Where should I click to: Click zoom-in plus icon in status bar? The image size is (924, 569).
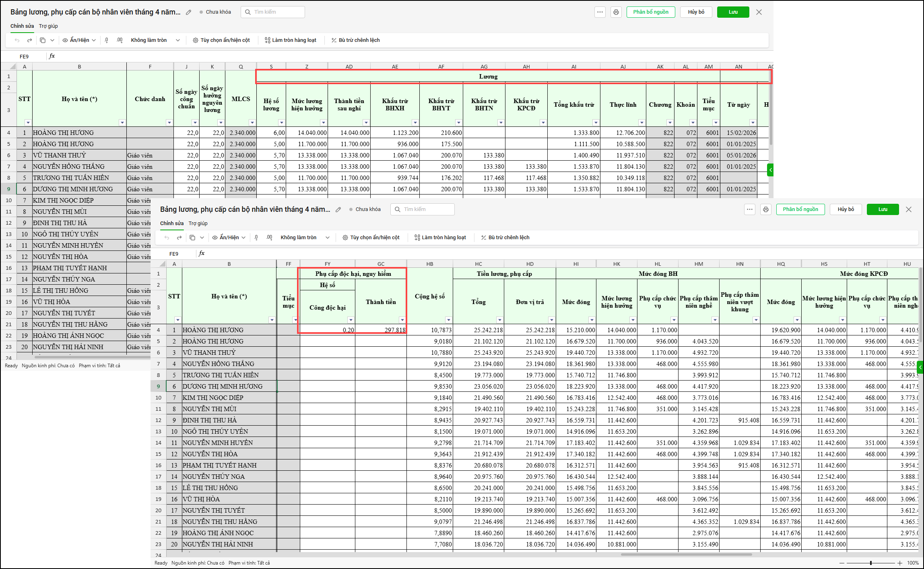900,563
